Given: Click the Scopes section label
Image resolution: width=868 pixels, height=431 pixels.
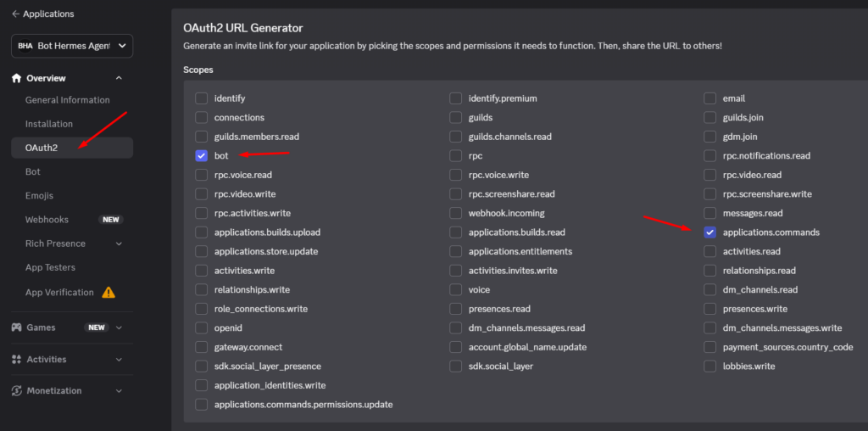Looking at the screenshot, I should coord(198,70).
